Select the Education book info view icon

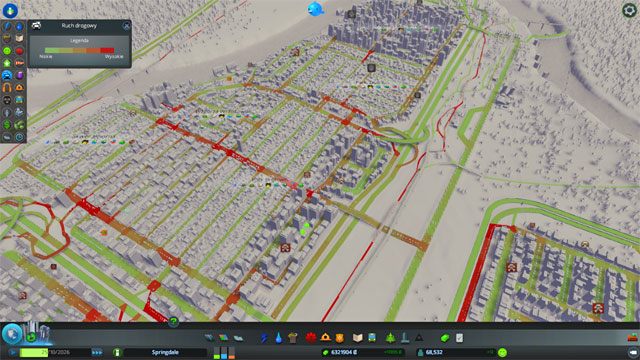[x=19, y=39]
